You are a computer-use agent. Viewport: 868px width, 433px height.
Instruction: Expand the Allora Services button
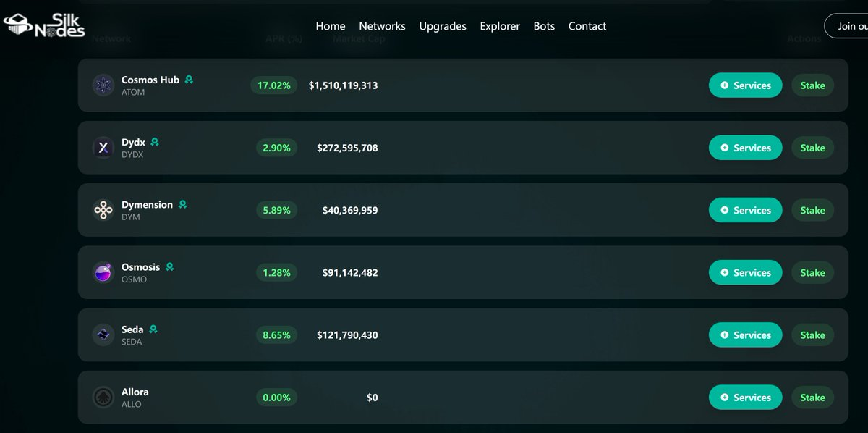[745, 398]
